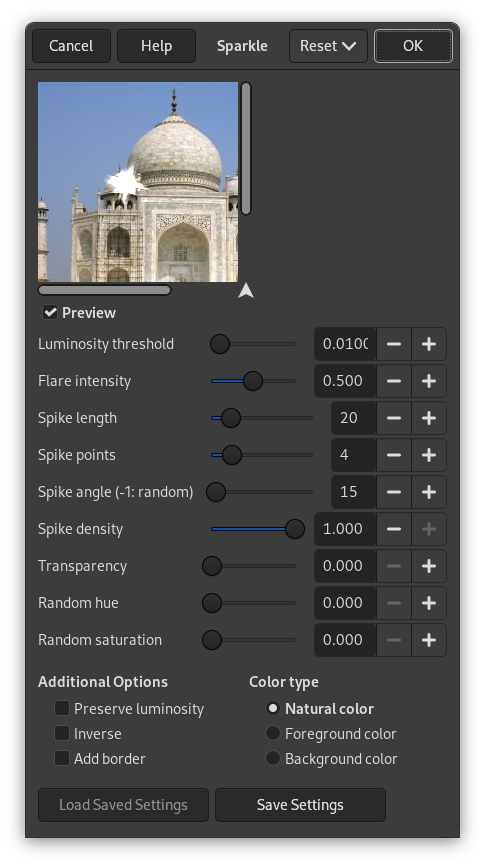Click the Random hue slider
This screenshot has height=866, width=485.
pyautogui.click(x=249, y=603)
